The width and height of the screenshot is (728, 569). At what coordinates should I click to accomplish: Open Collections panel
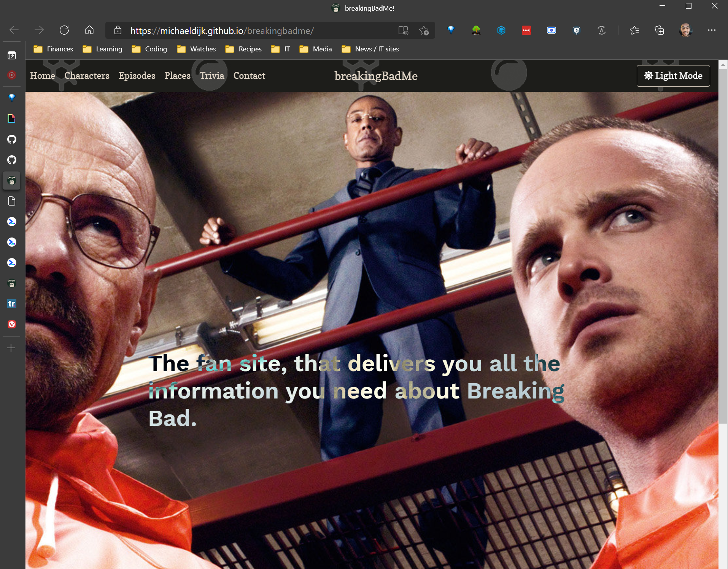click(660, 30)
